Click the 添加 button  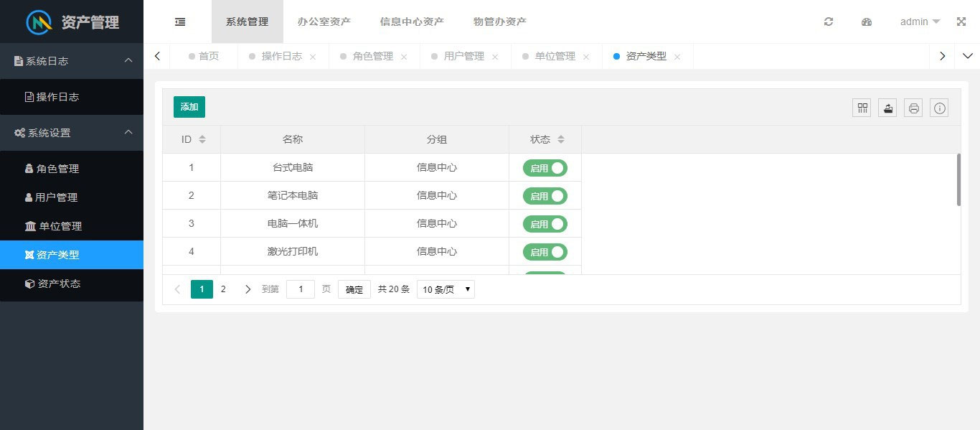pos(189,107)
